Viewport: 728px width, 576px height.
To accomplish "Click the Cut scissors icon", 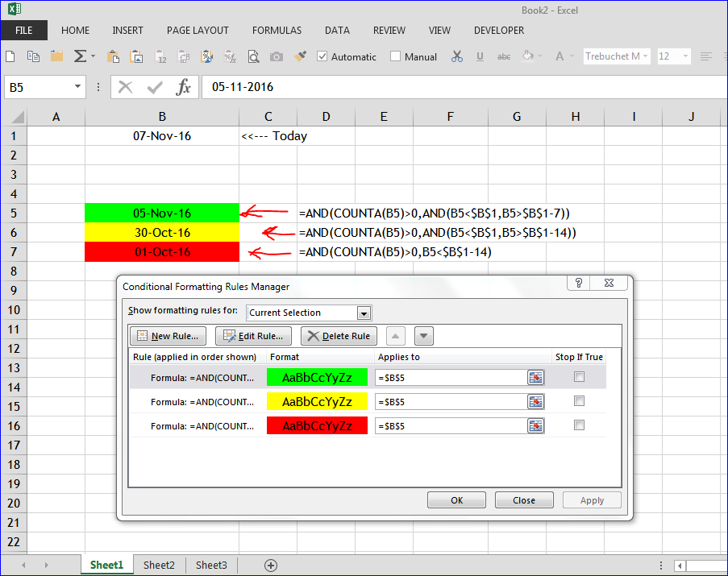I will click(x=457, y=56).
